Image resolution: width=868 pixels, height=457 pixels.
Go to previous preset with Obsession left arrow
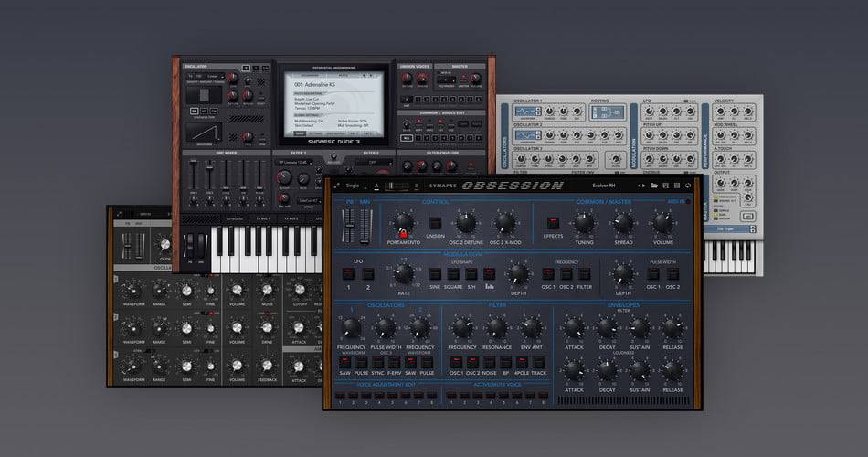639,186
